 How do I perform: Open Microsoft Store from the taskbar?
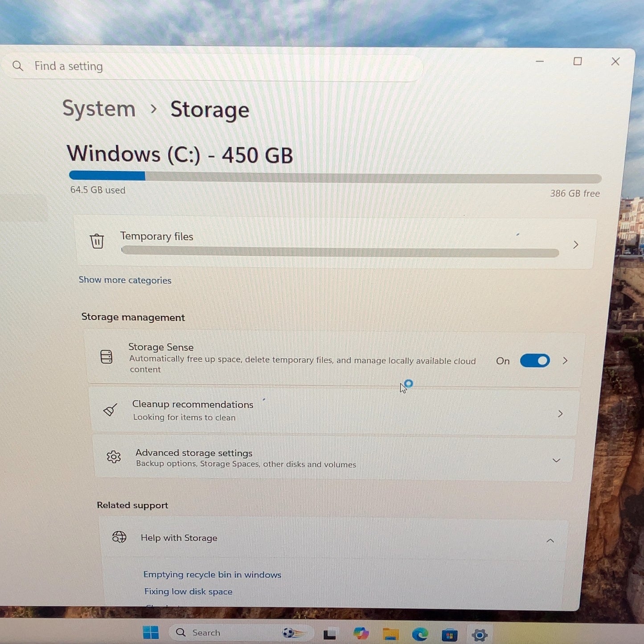[x=449, y=635]
